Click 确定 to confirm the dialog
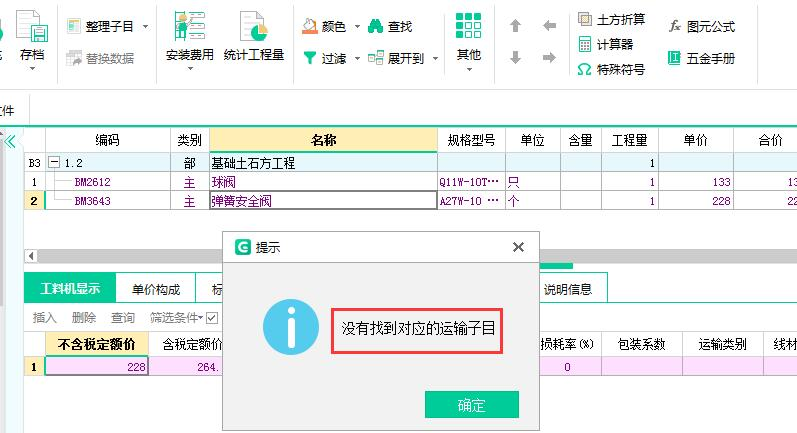This screenshot has width=797, height=433. pos(471,405)
